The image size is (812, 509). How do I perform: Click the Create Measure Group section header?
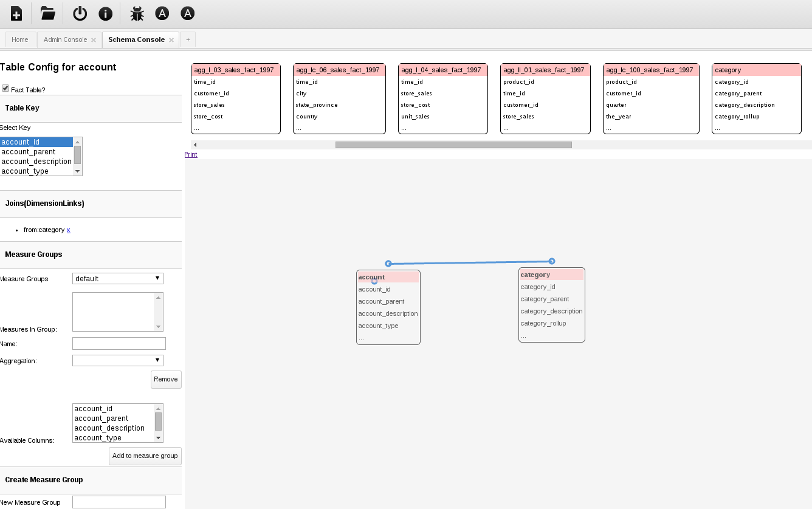pyautogui.click(x=91, y=480)
